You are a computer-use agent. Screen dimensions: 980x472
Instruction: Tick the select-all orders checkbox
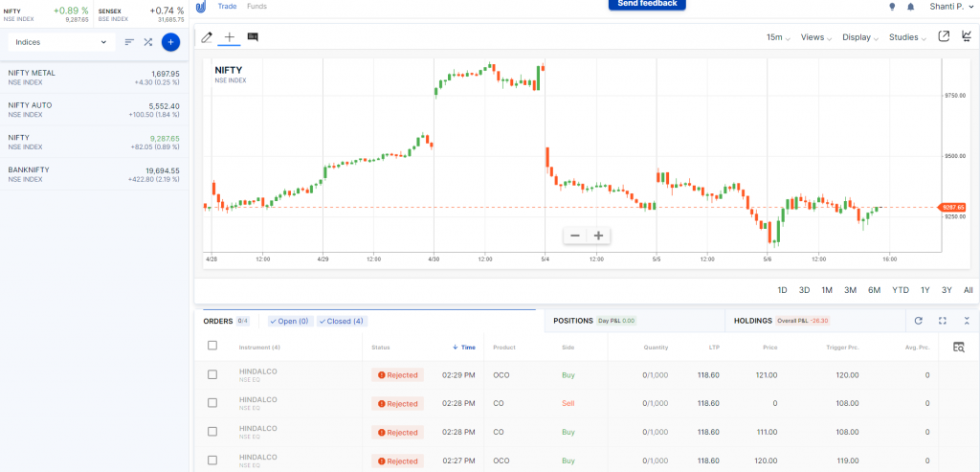pyautogui.click(x=212, y=346)
